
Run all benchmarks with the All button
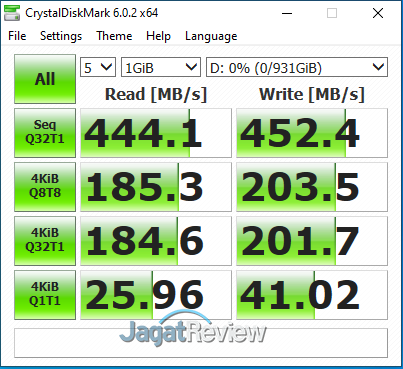click(x=45, y=79)
